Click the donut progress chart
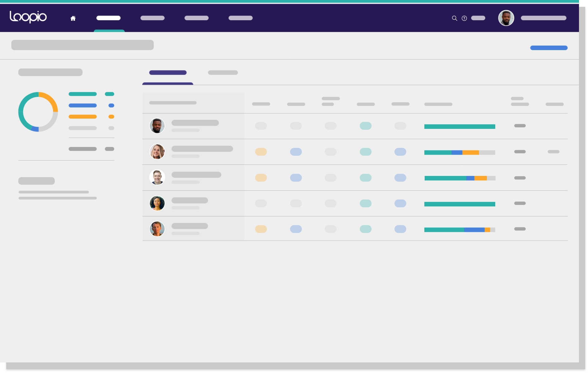The height and width of the screenshot is (373, 588). click(x=38, y=112)
